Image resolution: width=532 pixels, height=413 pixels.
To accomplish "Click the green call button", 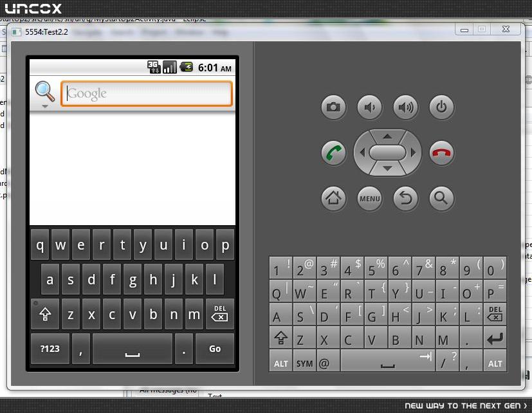I will [333, 152].
